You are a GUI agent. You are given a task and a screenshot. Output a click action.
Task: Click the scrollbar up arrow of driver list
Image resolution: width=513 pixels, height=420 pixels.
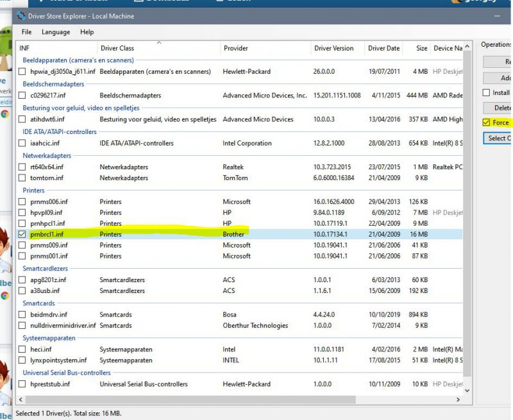tap(467, 46)
